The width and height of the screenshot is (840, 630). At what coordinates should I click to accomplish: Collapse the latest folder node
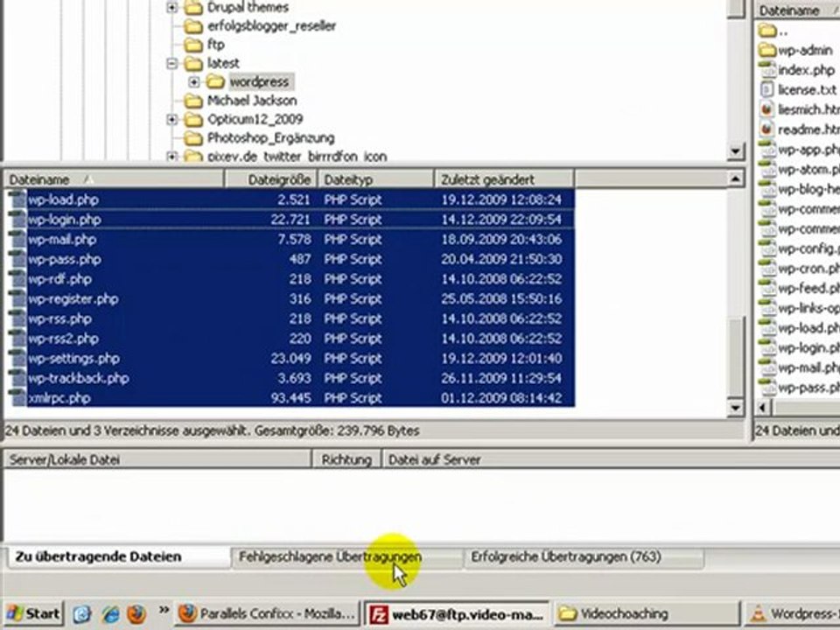point(172,63)
